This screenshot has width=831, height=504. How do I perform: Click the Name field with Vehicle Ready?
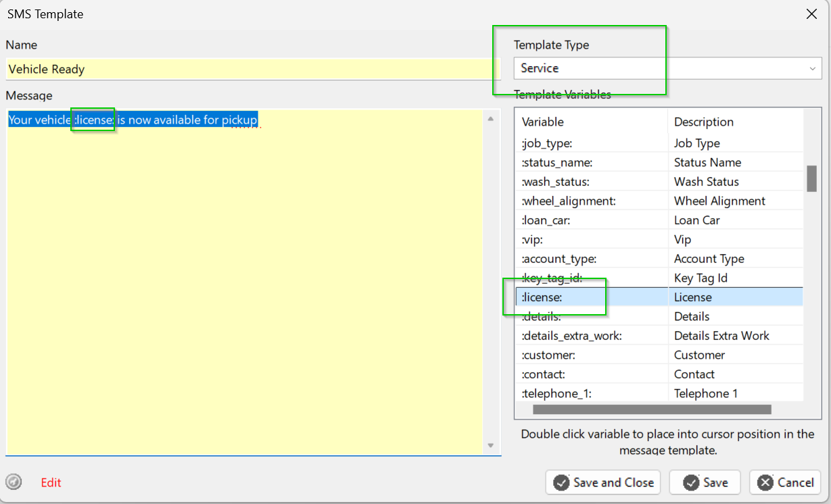tap(250, 69)
